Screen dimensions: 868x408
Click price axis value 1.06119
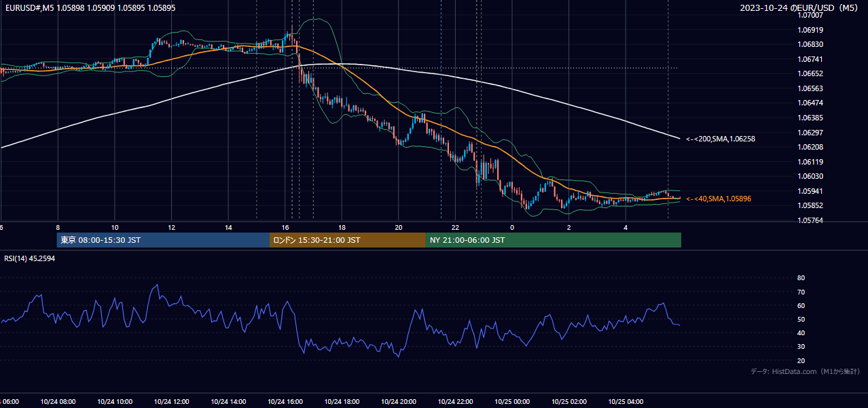(x=811, y=162)
